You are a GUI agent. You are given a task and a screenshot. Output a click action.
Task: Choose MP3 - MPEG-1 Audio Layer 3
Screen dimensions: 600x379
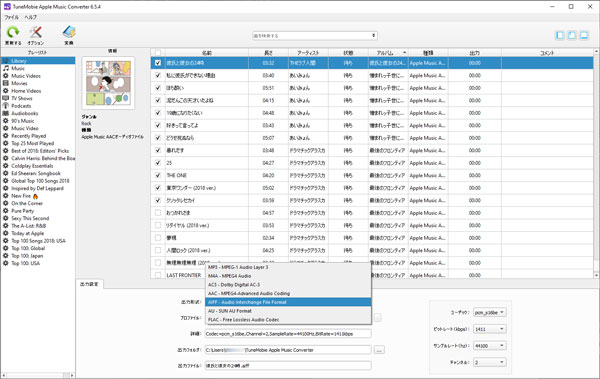288,267
